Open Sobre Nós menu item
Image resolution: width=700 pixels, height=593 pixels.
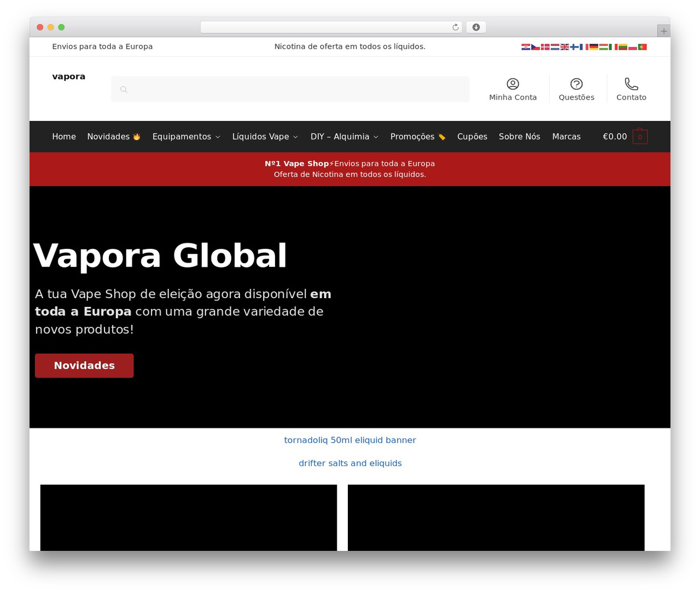pyautogui.click(x=520, y=137)
